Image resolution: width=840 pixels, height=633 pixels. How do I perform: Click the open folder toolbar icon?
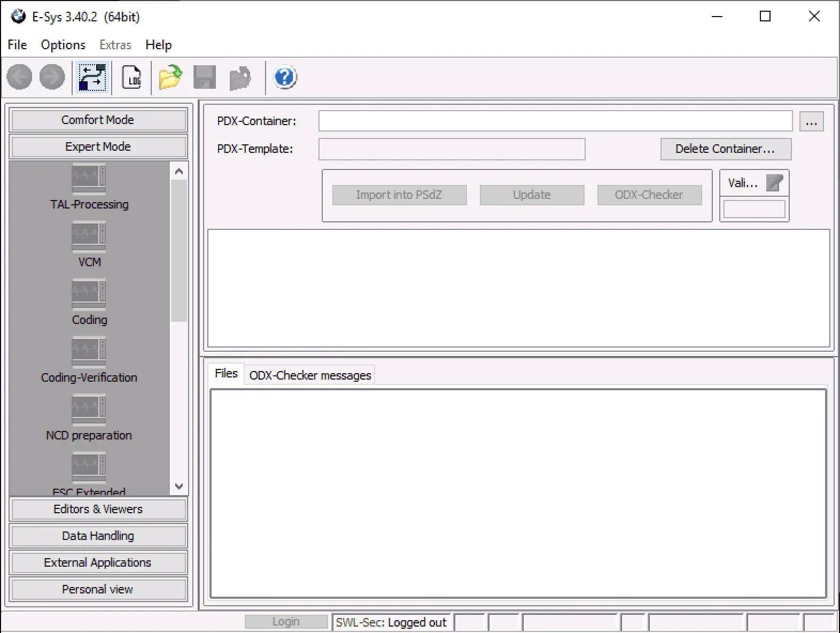click(x=170, y=78)
